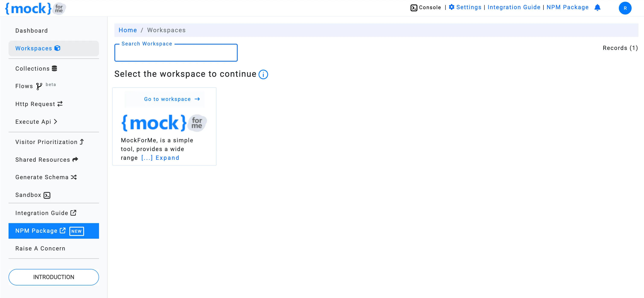
Task: Open the Console terminal icon
Action: [414, 8]
